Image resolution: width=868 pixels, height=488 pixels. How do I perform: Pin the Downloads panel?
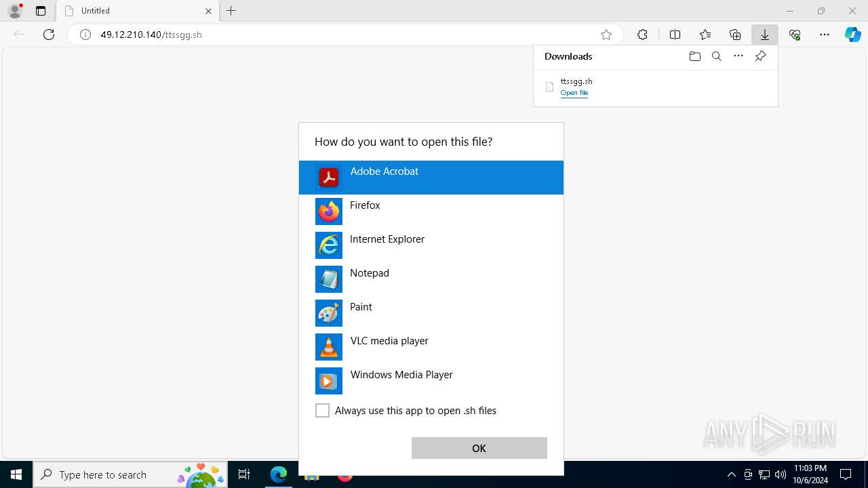760,56
